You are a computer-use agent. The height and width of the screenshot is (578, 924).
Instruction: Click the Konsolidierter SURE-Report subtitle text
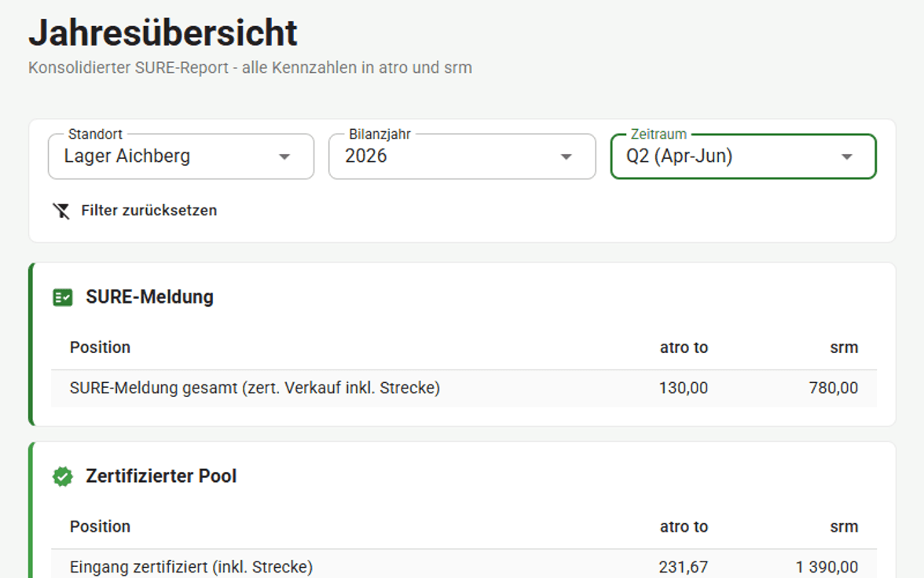pos(251,68)
